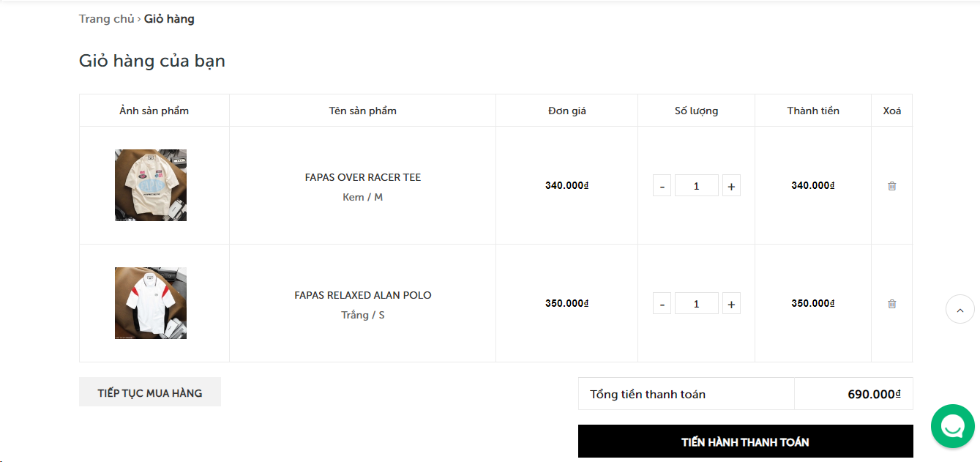Decrease quantity of FAPAS RELAXED ALAN POLO
This screenshot has height=462, width=980.
tap(662, 304)
